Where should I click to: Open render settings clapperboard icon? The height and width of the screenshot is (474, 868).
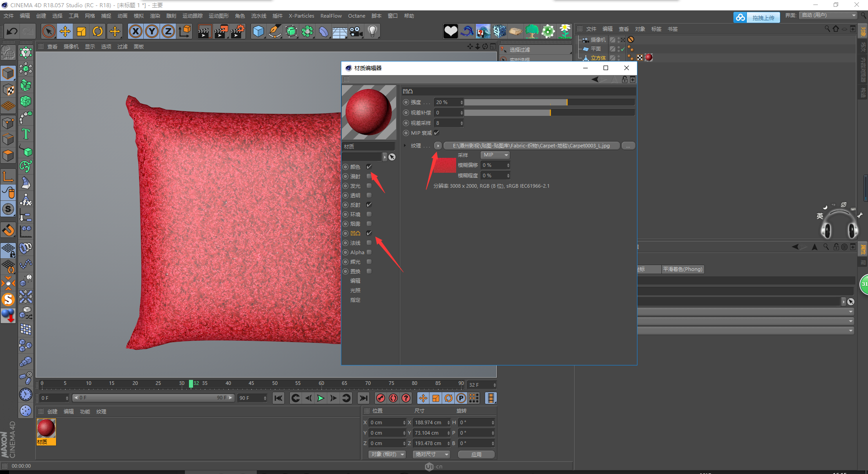[238, 31]
